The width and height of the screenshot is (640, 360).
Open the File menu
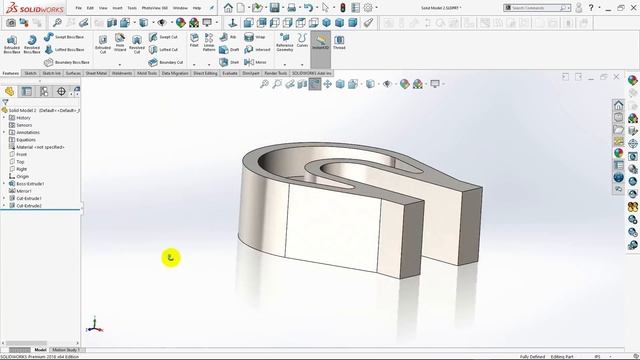79,8
